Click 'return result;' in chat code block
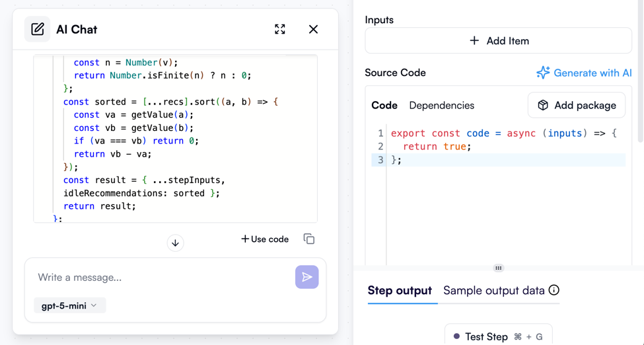The image size is (644, 345). 99,206
